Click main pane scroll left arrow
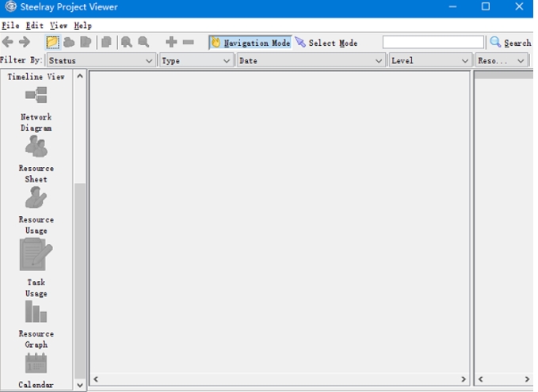538x392 pixels. 96,379
